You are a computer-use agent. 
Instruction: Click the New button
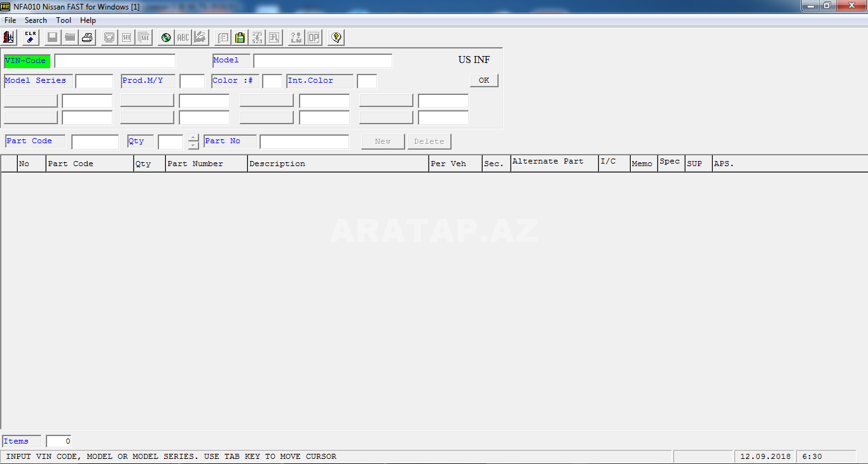click(383, 141)
